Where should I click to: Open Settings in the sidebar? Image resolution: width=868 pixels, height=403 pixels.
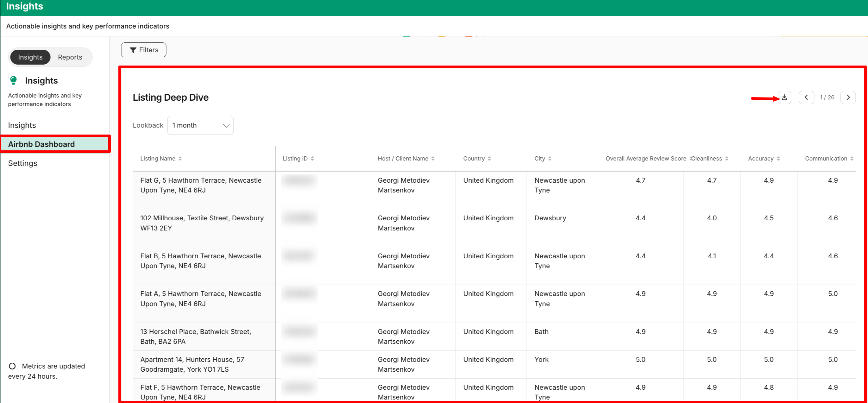(22, 163)
